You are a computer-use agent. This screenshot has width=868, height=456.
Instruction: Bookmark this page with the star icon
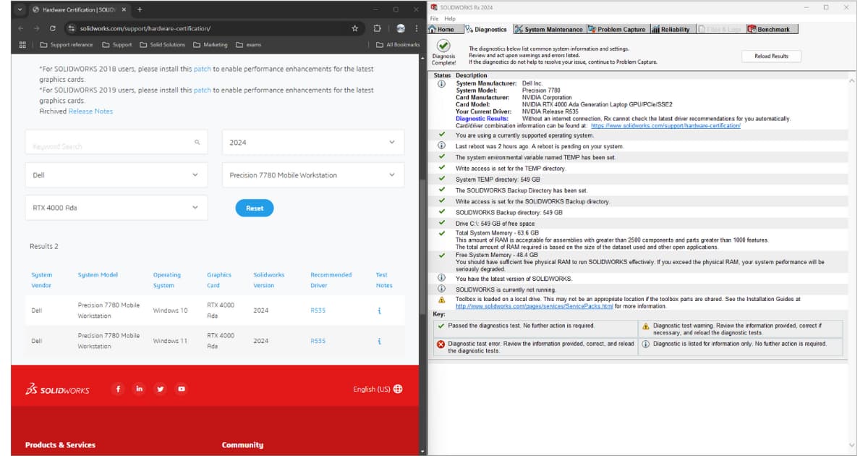(354, 28)
